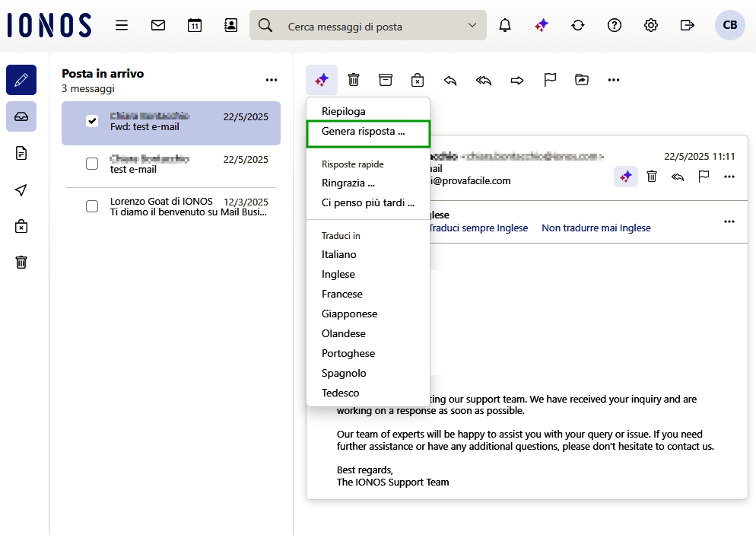Click Non tradurre mai Inglese link

click(596, 228)
